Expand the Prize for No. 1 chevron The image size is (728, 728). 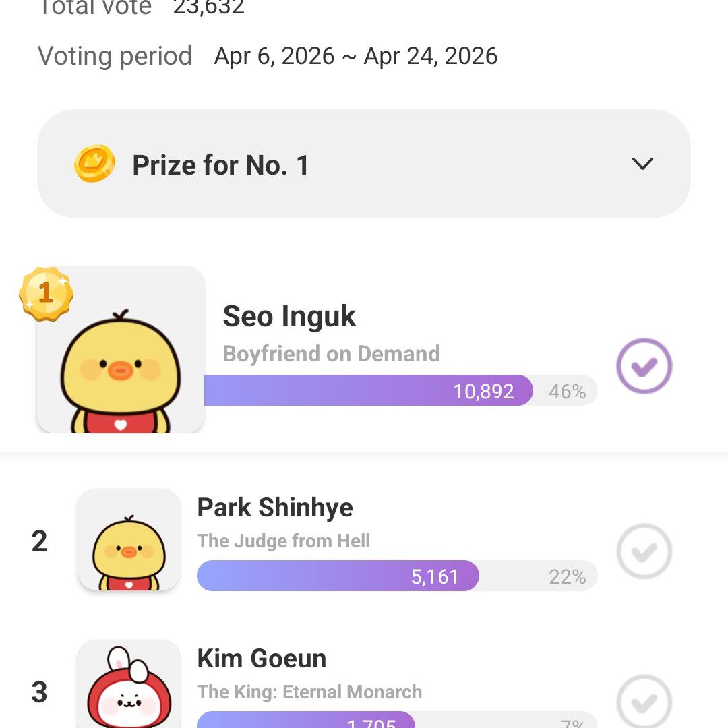pos(642,164)
